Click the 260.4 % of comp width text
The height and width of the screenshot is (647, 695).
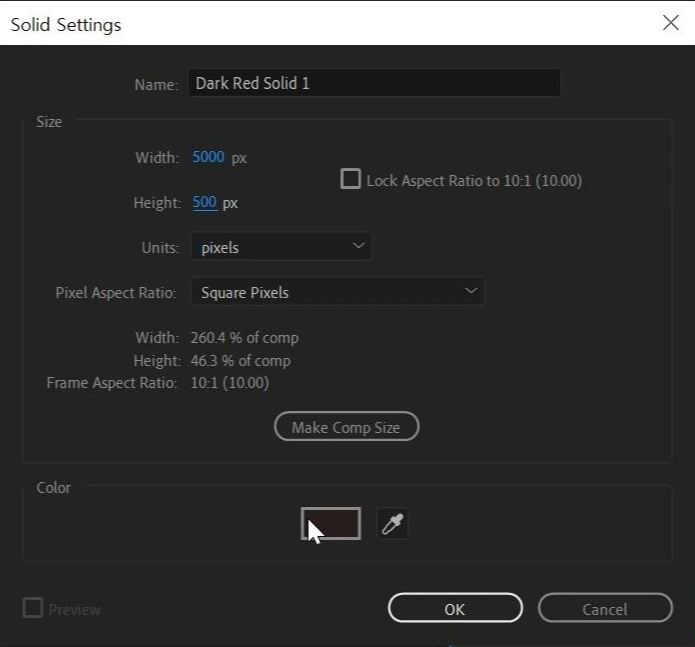pos(245,338)
